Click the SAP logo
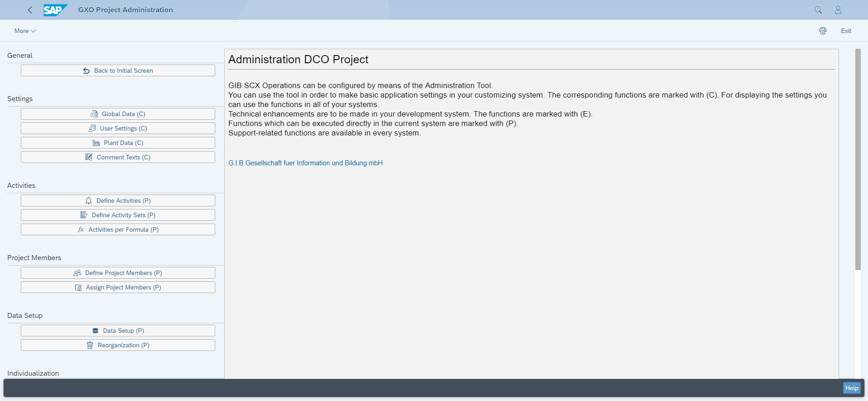Viewport: 868px width, 401px height. [55, 10]
